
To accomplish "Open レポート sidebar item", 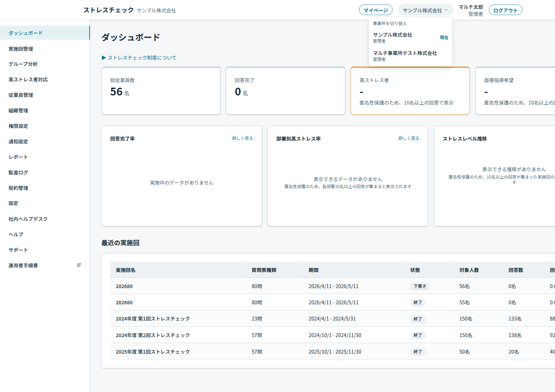I will (45, 157).
